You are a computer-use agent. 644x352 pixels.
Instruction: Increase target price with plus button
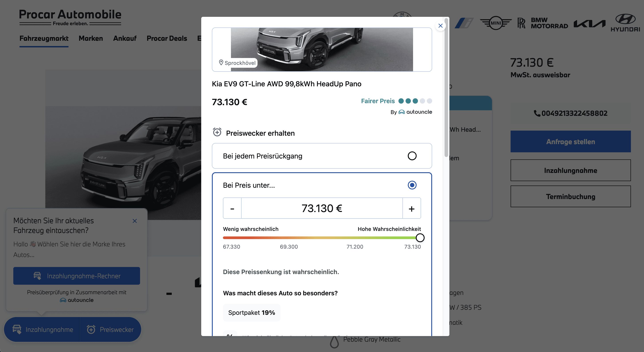412,208
